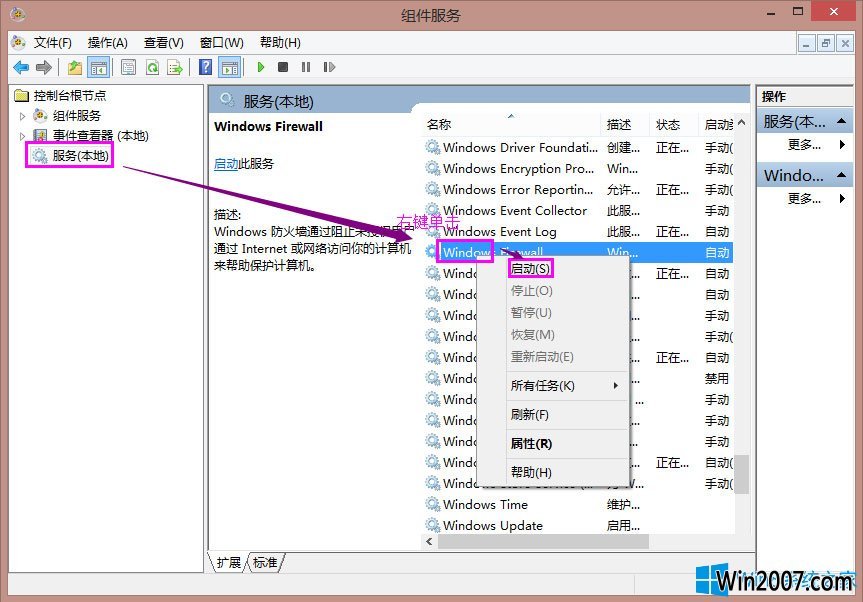863x602 pixels.
Task: Open the Properties toolbar icon
Action: (x=129, y=68)
